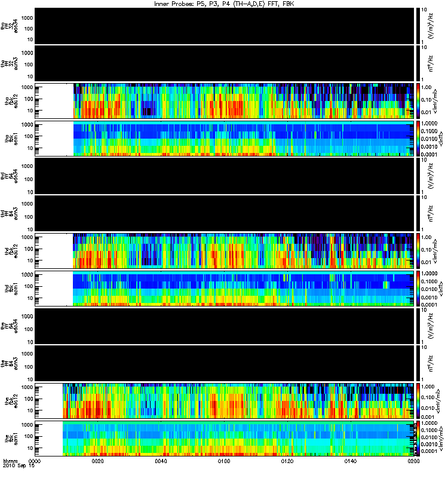This screenshot has height=478, width=448.
Task: Click the black color bar beside thd fff 64 edc34
Action: coord(418,176)
